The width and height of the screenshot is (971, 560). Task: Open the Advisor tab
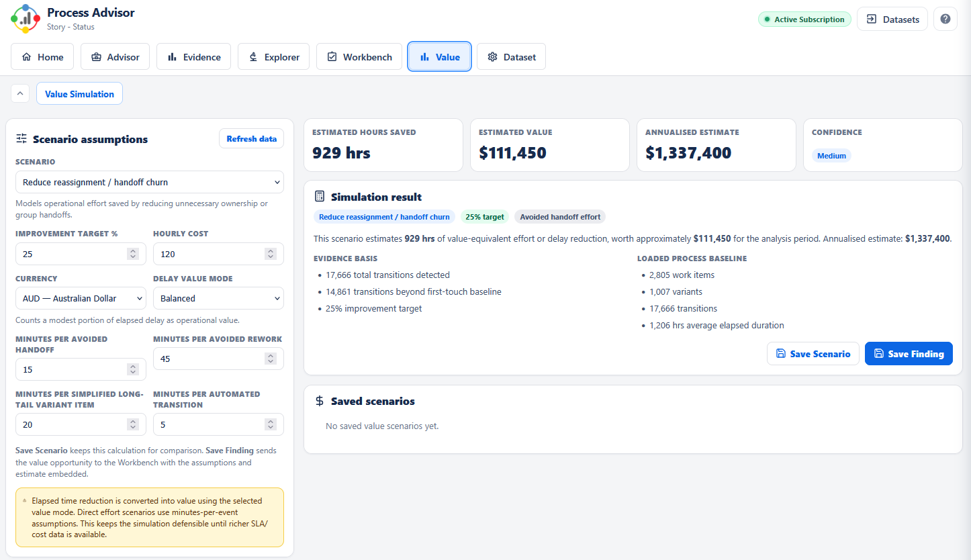pos(115,56)
